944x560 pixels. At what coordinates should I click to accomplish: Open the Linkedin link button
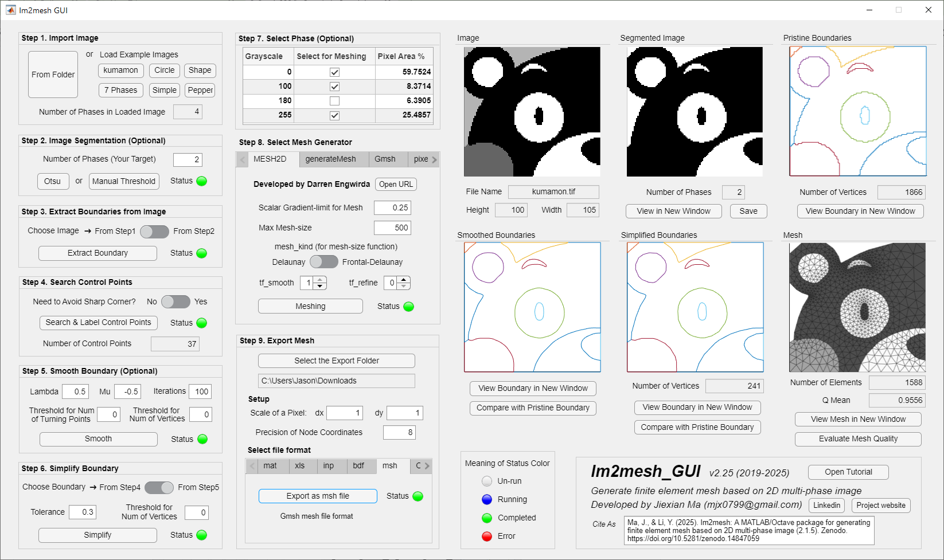(x=826, y=506)
